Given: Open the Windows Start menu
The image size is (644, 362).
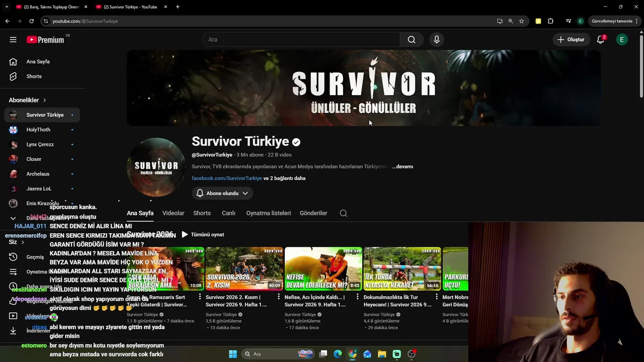Looking at the screenshot, I should pos(233,354).
